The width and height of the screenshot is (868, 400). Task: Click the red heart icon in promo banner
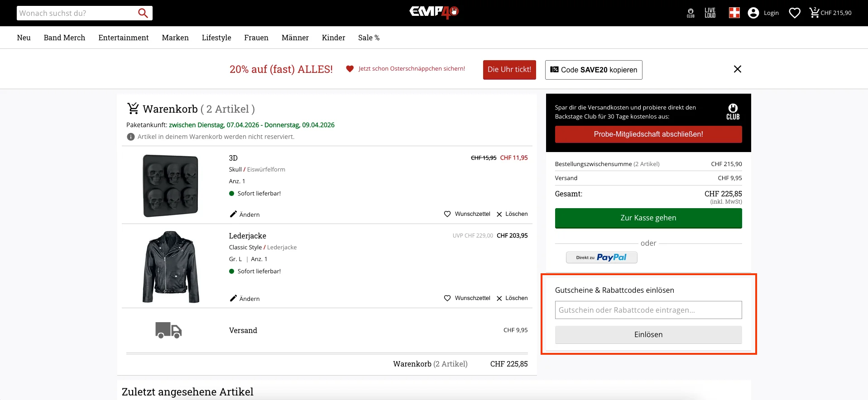pos(350,69)
